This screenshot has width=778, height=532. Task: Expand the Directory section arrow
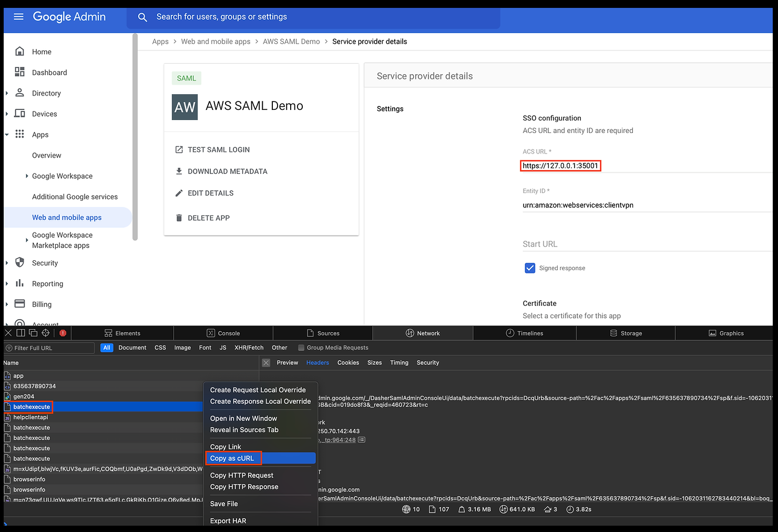coord(7,93)
